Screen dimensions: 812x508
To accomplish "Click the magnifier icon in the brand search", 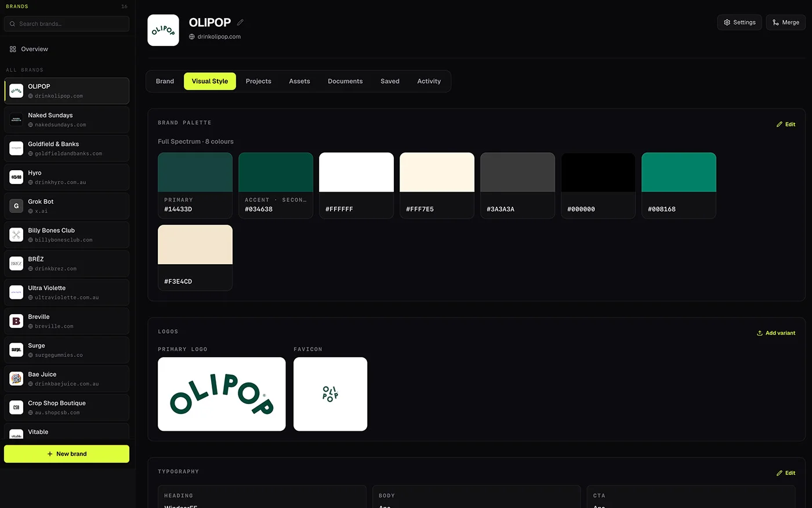I will (12, 24).
